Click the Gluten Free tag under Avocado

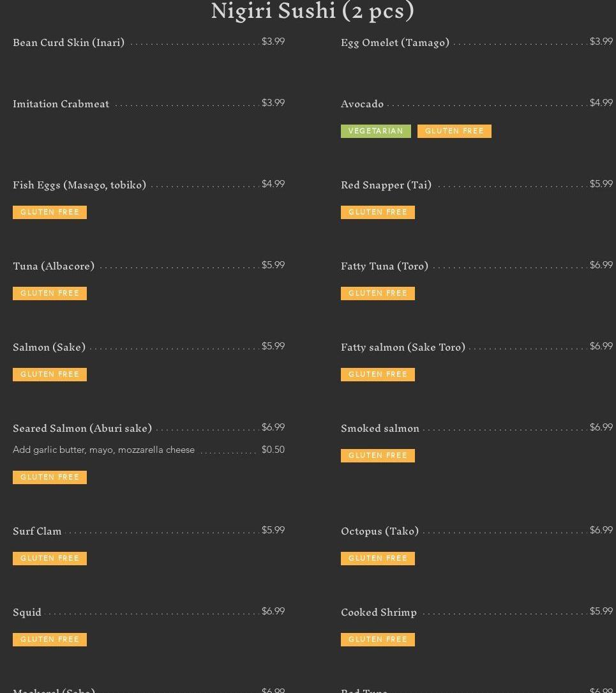tap(454, 132)
